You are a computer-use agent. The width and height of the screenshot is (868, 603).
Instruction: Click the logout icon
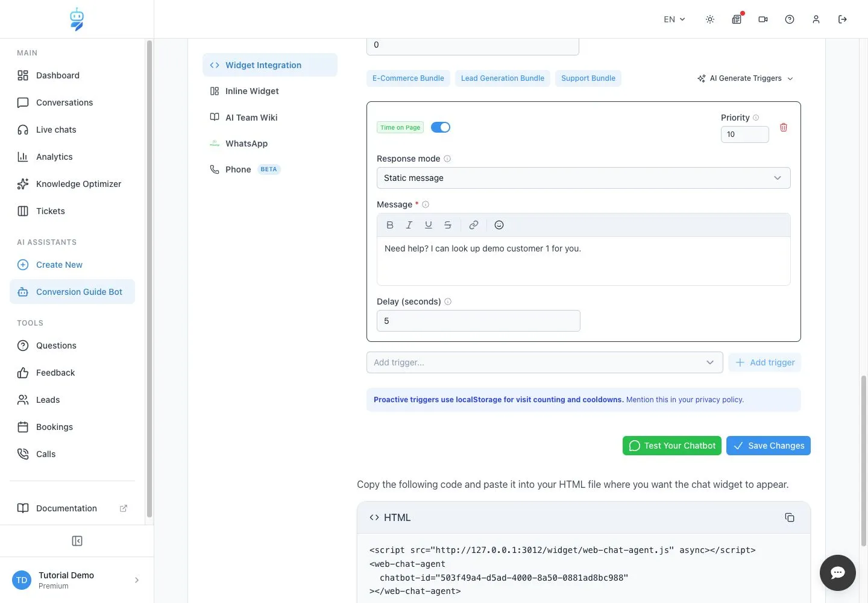coord(843,19)
